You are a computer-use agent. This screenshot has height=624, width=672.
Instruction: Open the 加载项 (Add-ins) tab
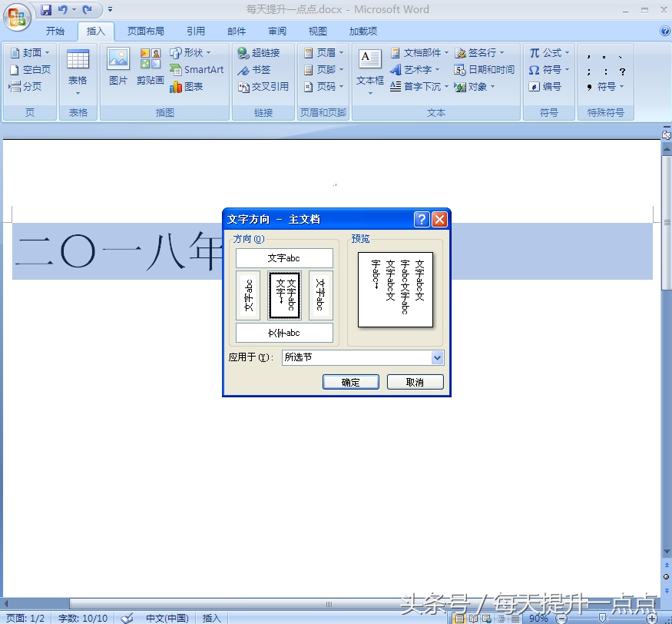tap(363, 32)
